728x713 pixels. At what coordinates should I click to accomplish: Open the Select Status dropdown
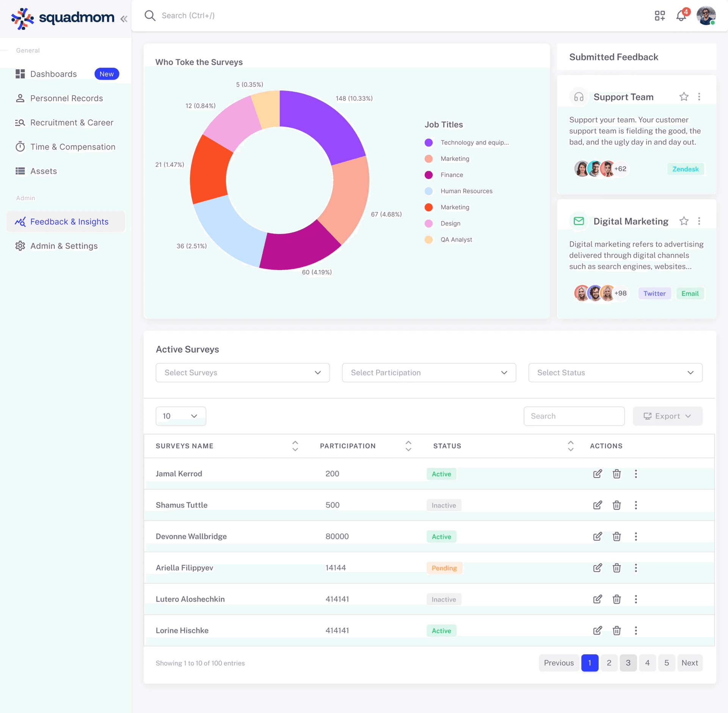coord(615,372)
